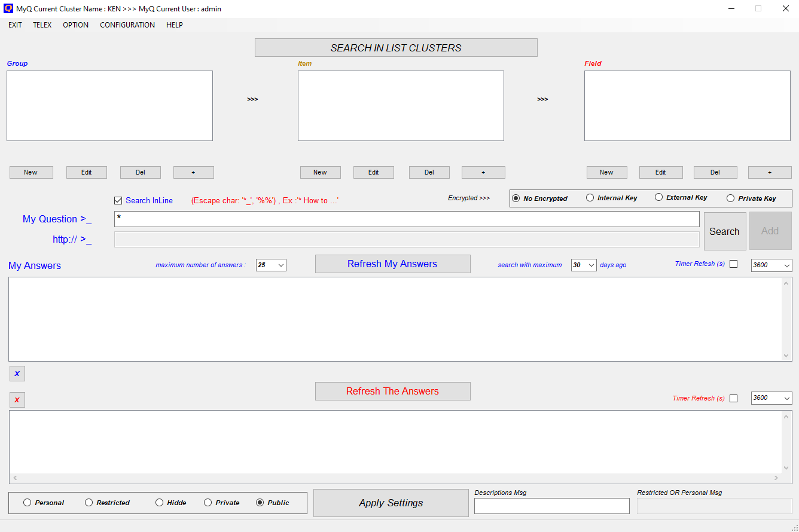Select the Internal Key encryption option
The height and width of the screenshot is (532, 799).
coord(590,198)
